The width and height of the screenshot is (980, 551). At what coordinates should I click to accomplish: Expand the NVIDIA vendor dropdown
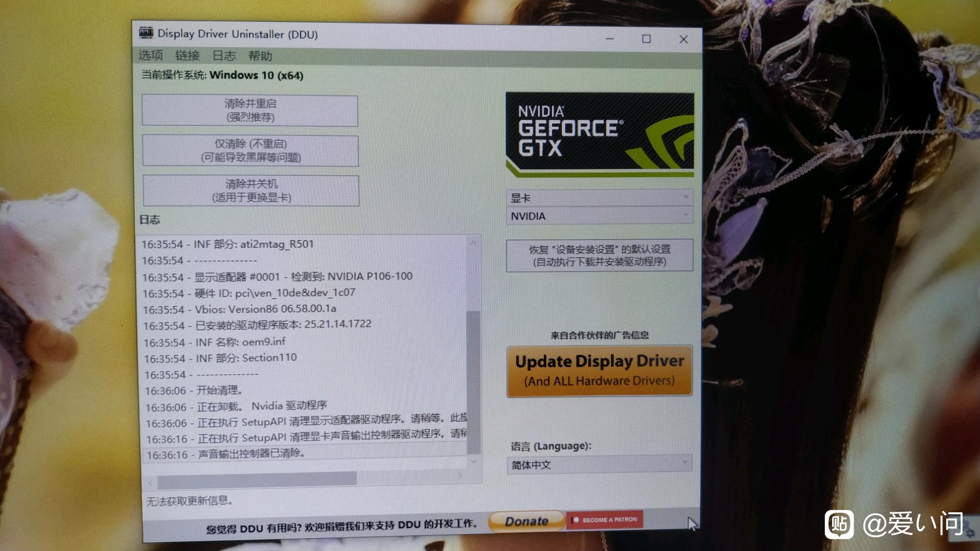pos(600,216)
